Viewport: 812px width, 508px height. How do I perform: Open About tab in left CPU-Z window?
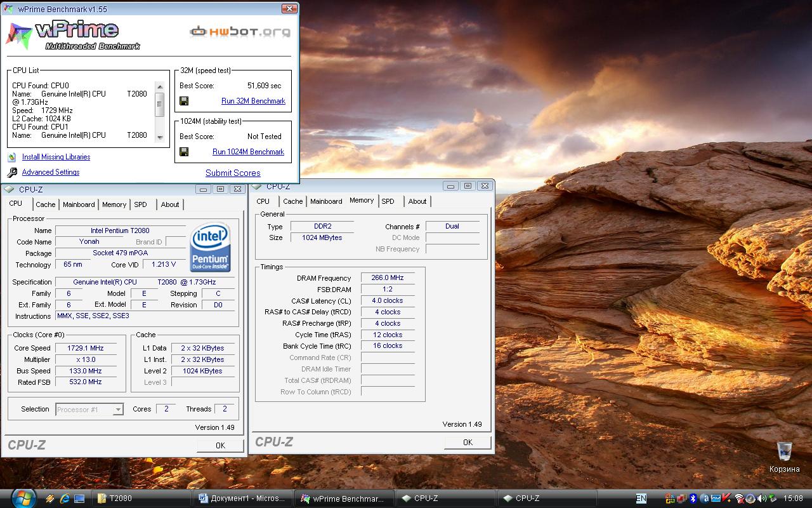[170, 204]
